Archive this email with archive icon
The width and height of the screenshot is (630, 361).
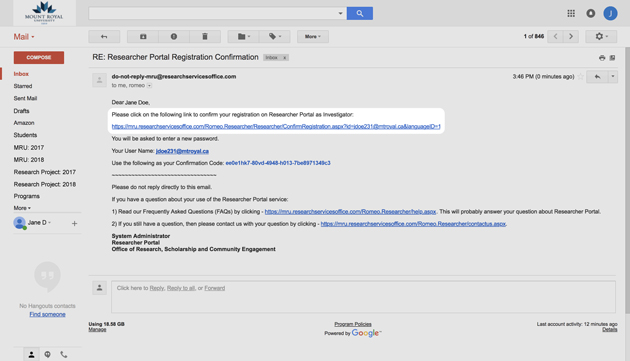click(143, 37)
